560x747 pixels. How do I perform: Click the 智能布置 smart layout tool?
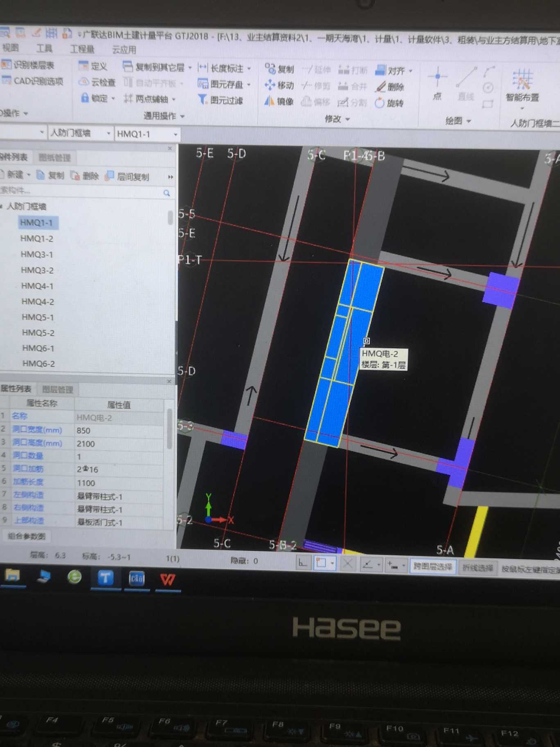point(522,86)
